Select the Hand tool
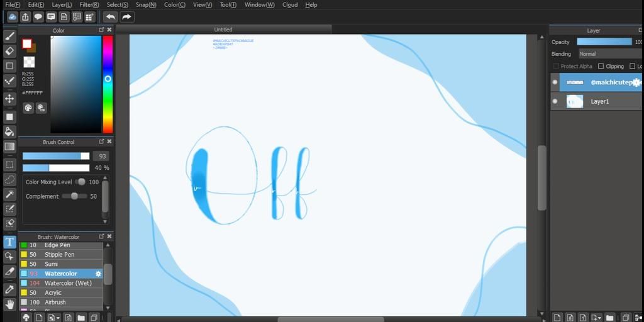 coord(10,304)
